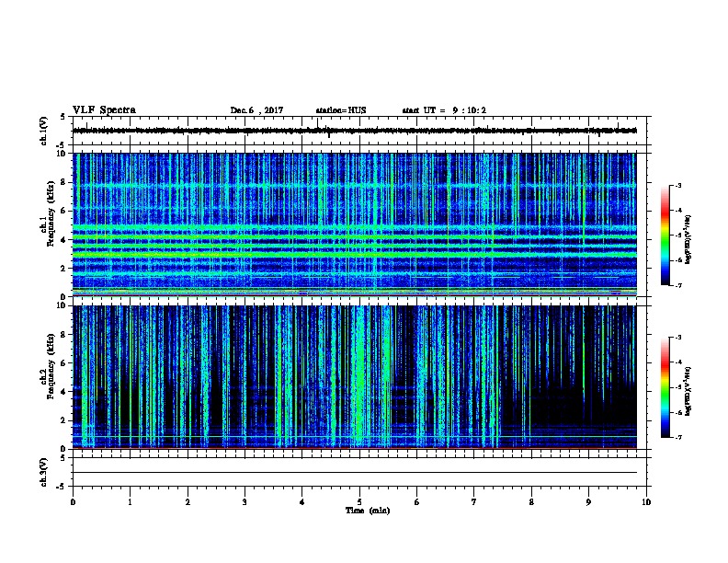The width and height of the screenshot is (728, 563).
Task: Click time axis tick label "2"
Action: [188, 502]
